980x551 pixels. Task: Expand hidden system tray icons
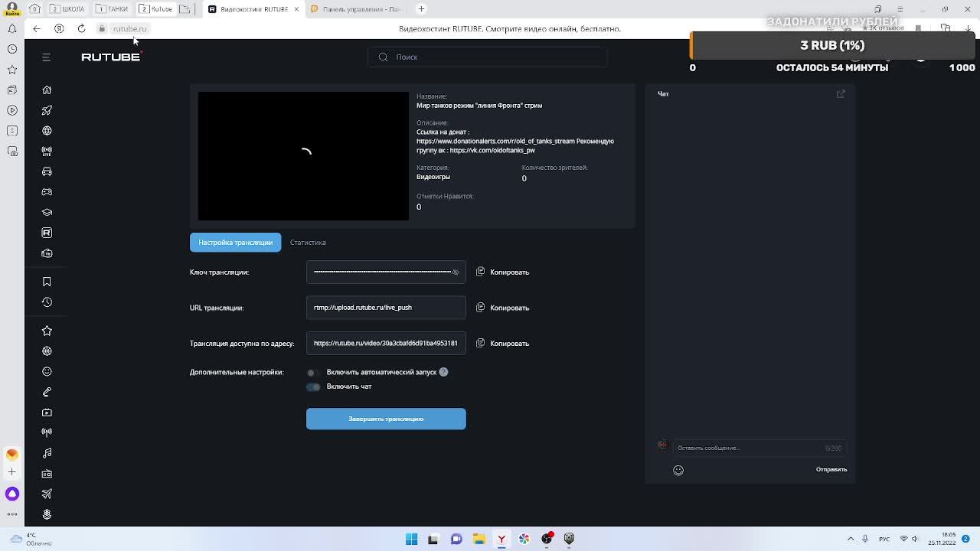point(851,539)
